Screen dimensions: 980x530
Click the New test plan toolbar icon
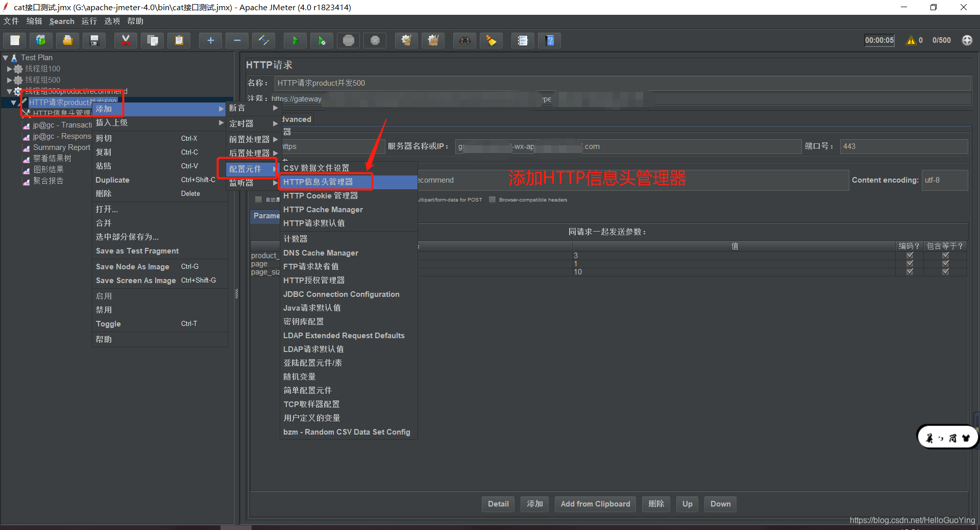coord(15,40)
